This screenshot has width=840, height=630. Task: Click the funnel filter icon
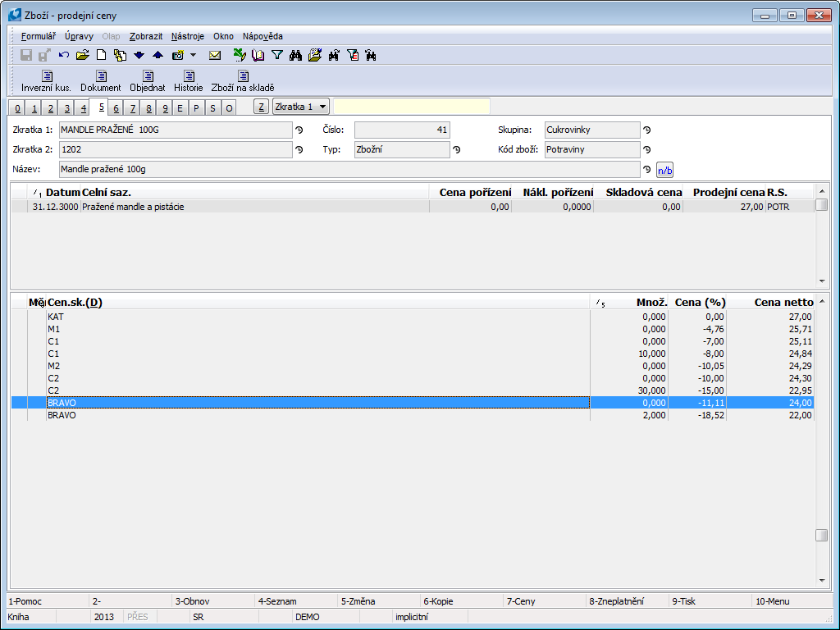(277, 56)
